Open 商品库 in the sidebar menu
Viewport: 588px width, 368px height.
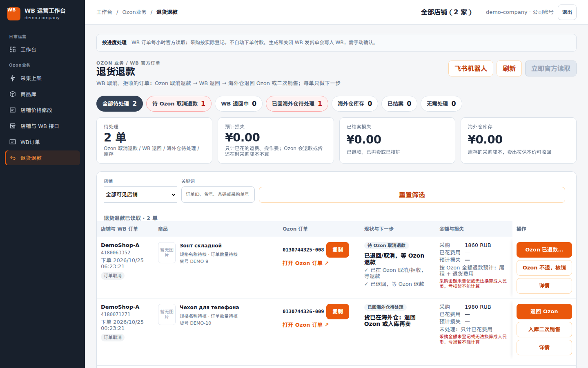point(42,94)
